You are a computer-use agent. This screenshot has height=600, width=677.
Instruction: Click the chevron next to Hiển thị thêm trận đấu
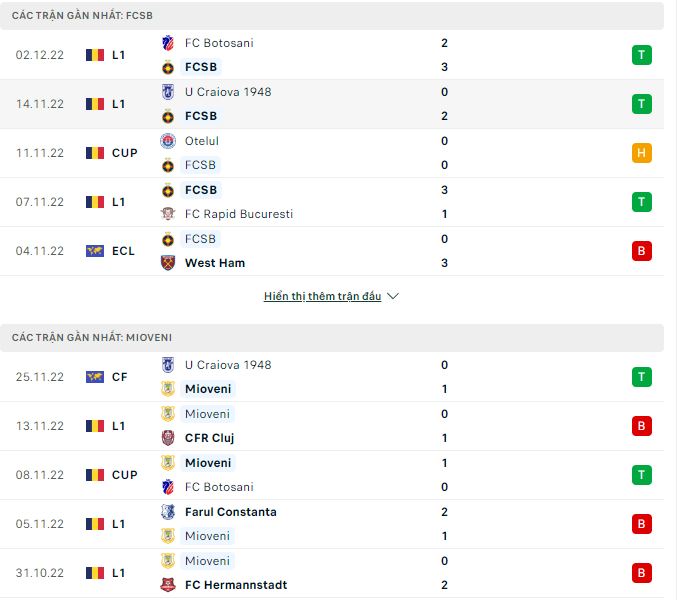coord(393,297)
